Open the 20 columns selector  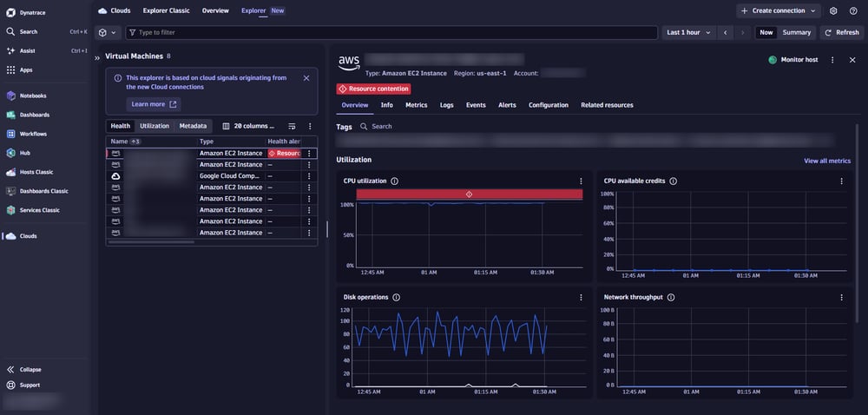point(248,126)
